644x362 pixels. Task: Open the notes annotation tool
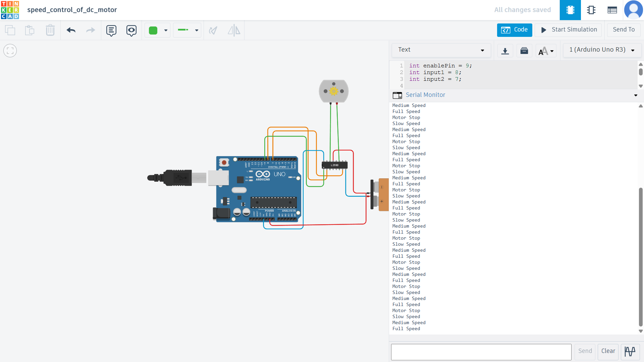(x=111, y=31)
